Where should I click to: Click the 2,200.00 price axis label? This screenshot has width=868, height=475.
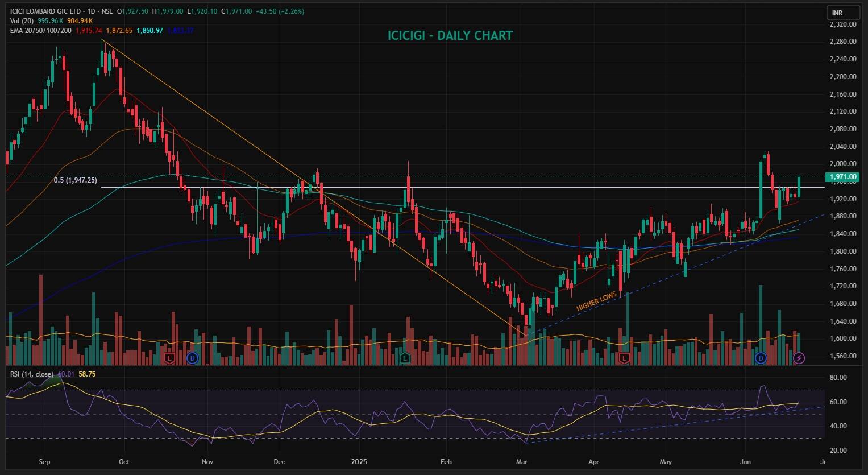(x=843, y=77)
